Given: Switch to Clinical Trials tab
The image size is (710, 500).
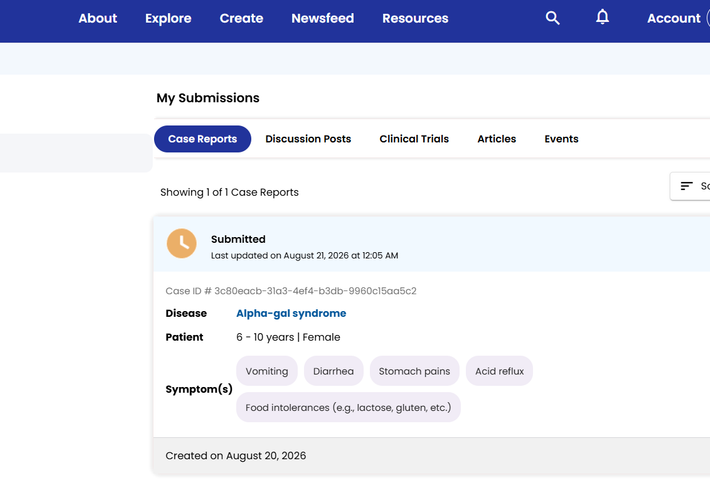Looking at the screenshot, I should click(414, 139).
